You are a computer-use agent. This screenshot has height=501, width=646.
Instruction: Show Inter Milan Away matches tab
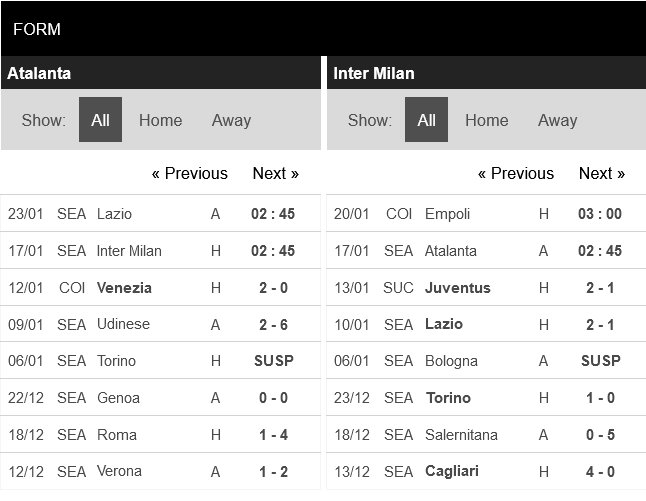coord(557,120)
